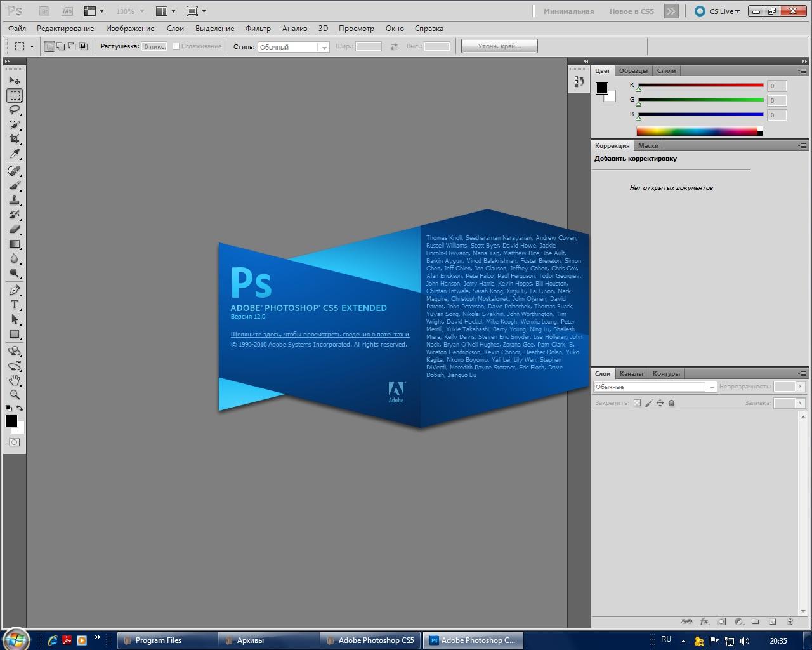Open the patent information link
Screen dimensions: 812x650
click(x=320, y=334)
